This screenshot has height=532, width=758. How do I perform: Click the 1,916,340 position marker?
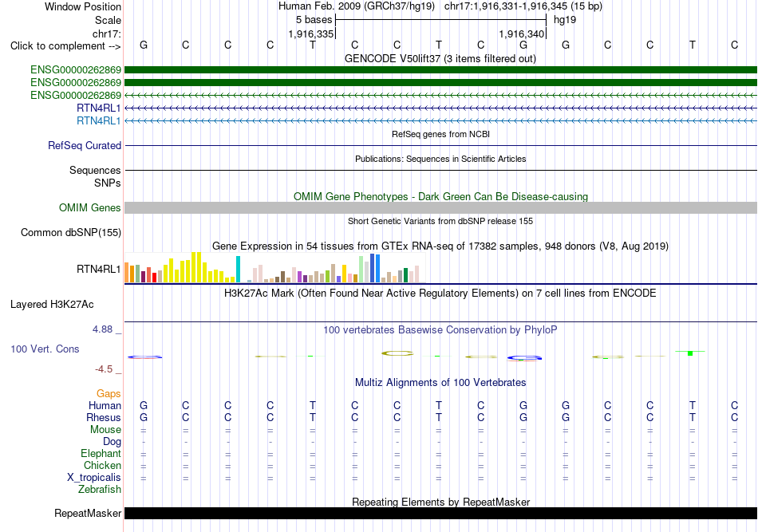[522, 33]
